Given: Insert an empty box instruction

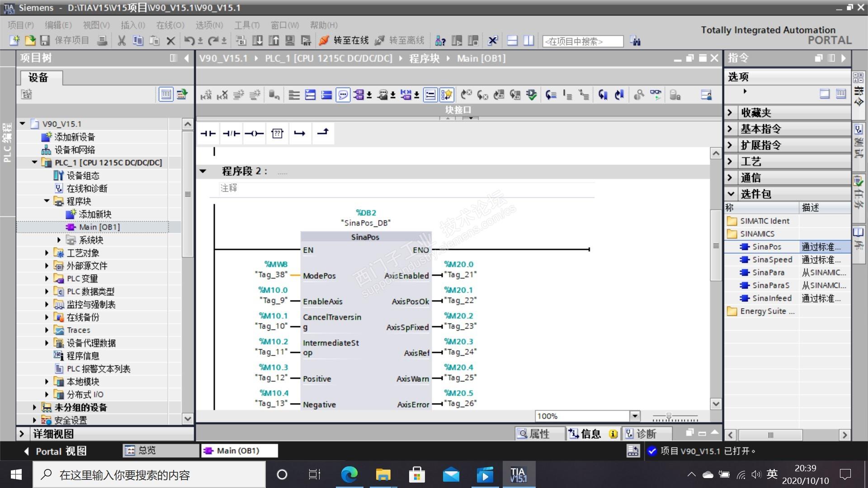Looking at the screenshot, I should pos(277,133).
